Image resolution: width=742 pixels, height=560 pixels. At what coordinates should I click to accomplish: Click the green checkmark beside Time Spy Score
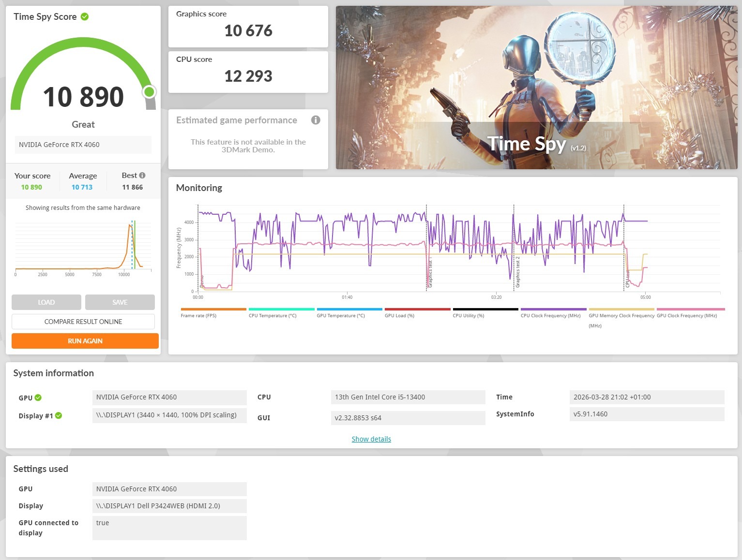coord(85,16)
